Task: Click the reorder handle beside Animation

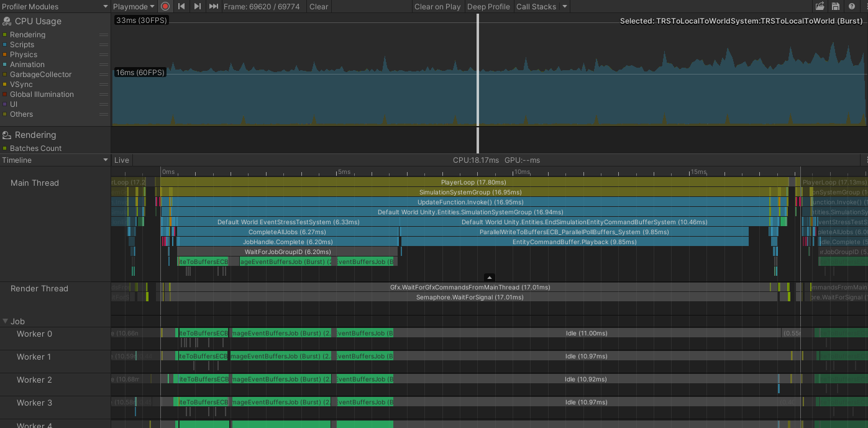Action: click(x=104, y=65)
